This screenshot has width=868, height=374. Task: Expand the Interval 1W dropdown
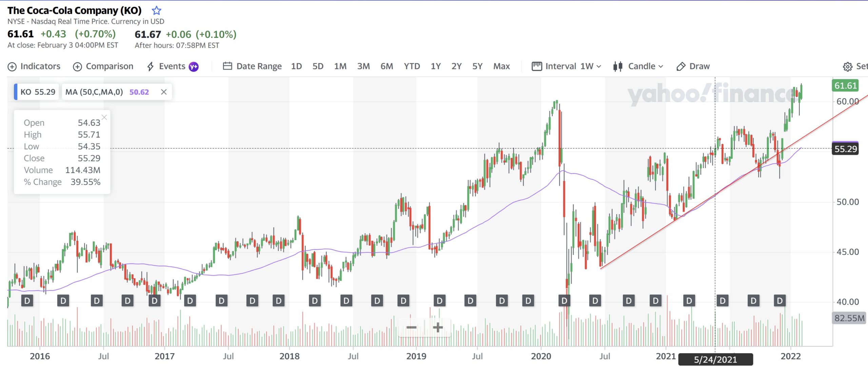(566, 66)
